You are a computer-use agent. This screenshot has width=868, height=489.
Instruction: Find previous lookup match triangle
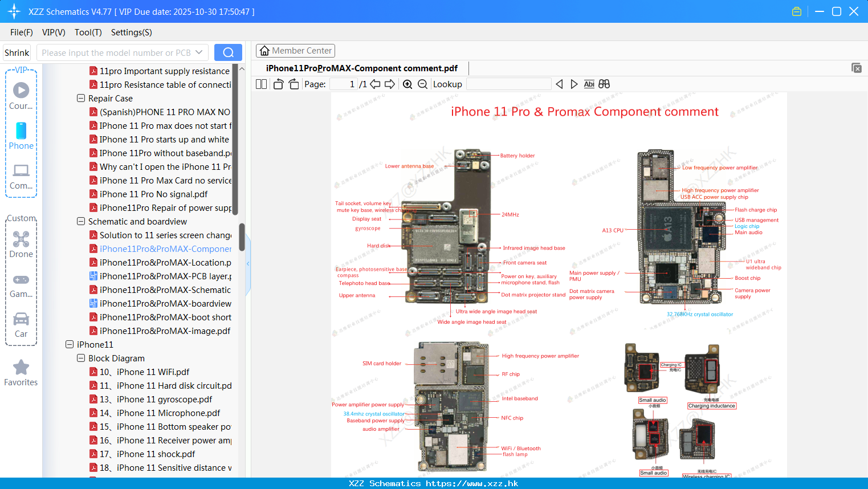(559, 84)
